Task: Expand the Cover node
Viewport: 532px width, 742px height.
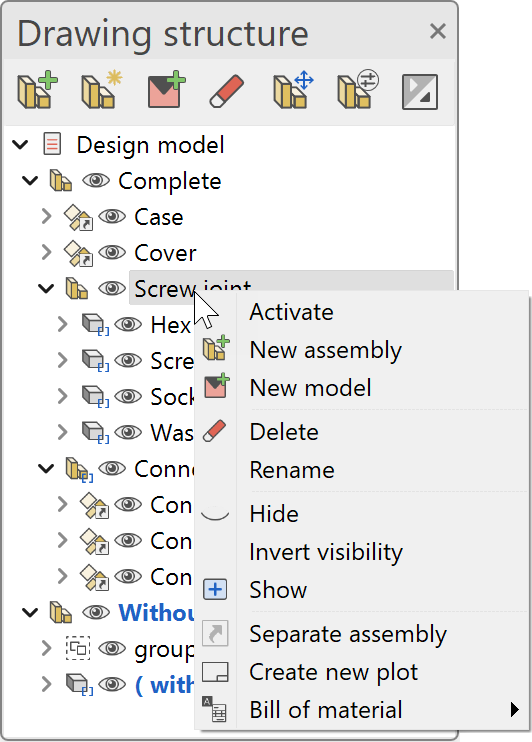Action: [46, 253]
